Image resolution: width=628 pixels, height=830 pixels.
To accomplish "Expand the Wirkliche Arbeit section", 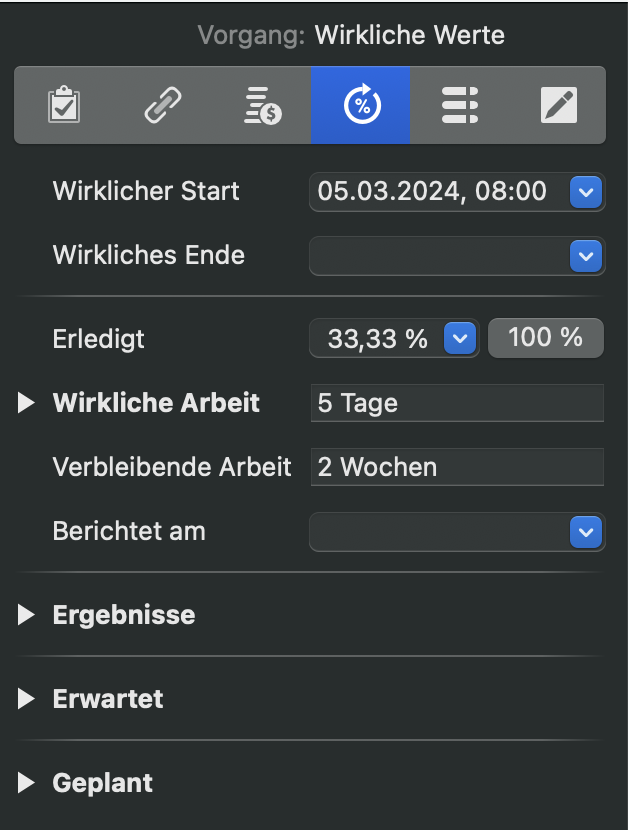I will coord(24,403).
